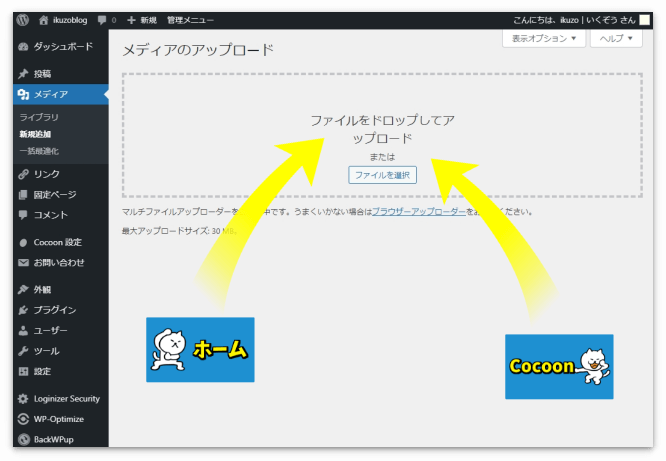The width and height of the screenshot is (666, 461).
Task: Open the WP-Optimize menu label
Action: click(x=59, y=419)
